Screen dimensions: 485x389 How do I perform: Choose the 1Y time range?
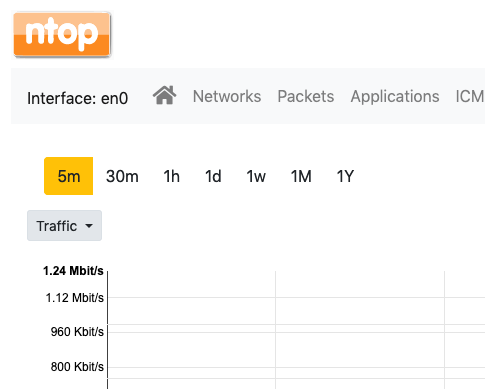click(345, 176)
